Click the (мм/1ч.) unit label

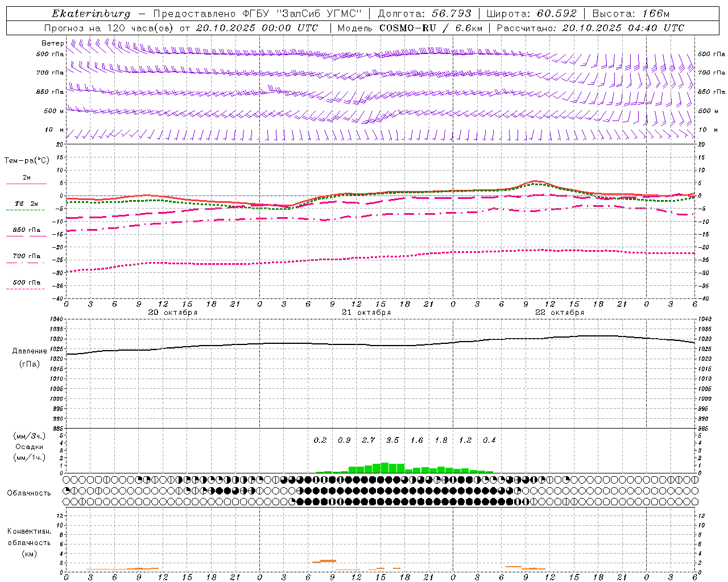[x=29, y=458]
